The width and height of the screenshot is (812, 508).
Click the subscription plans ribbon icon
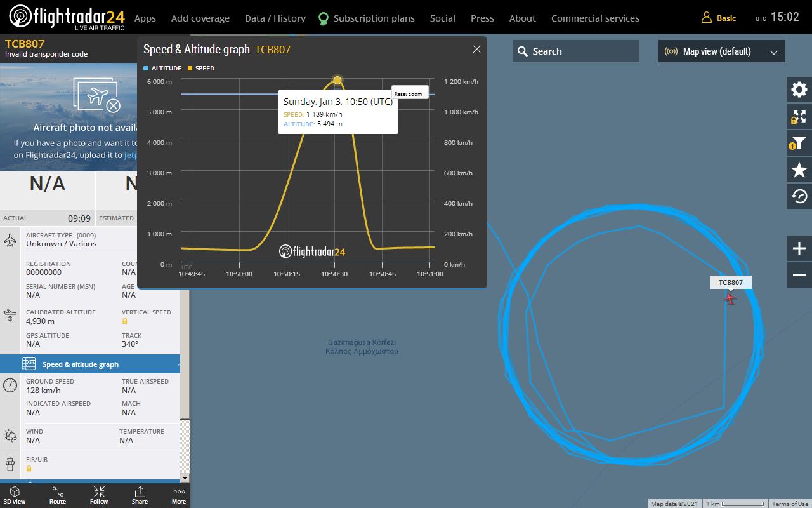[324, 18]
